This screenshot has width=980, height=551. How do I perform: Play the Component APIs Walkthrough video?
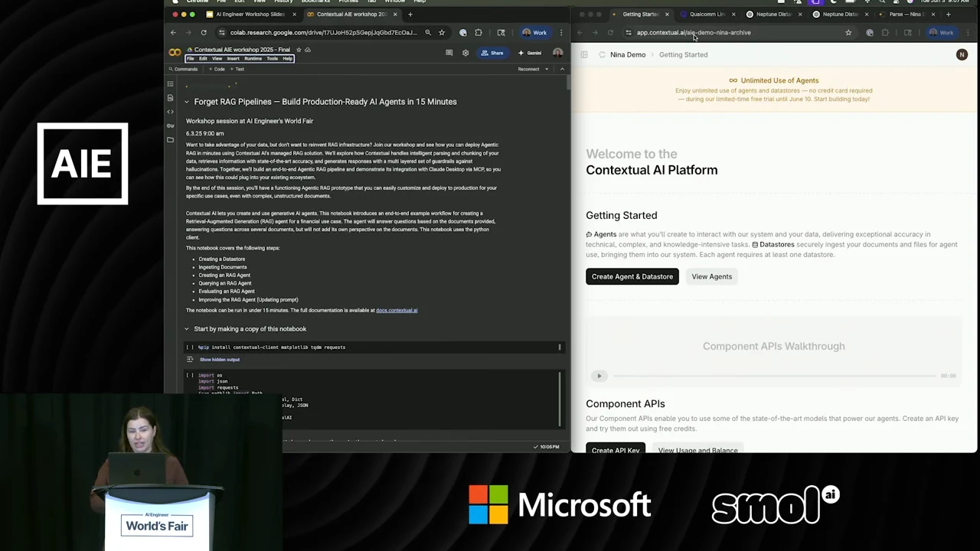click(599, 376)
